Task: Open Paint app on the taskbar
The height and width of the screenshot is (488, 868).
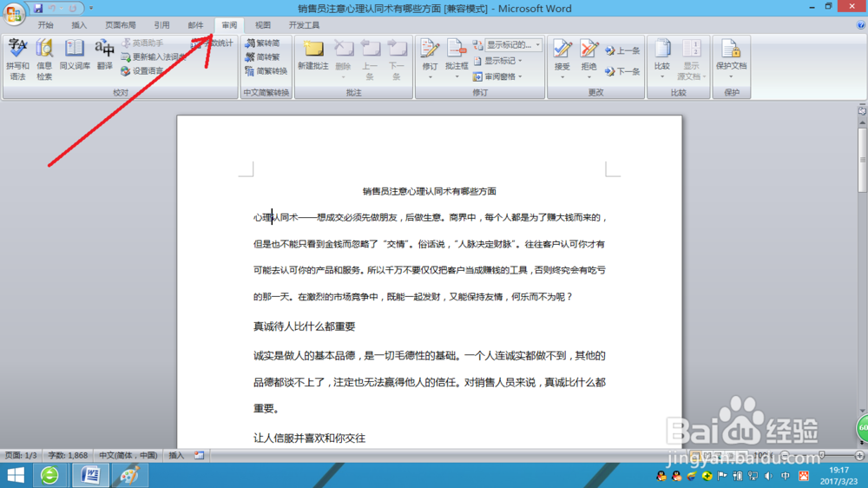Action: (129, 475)
